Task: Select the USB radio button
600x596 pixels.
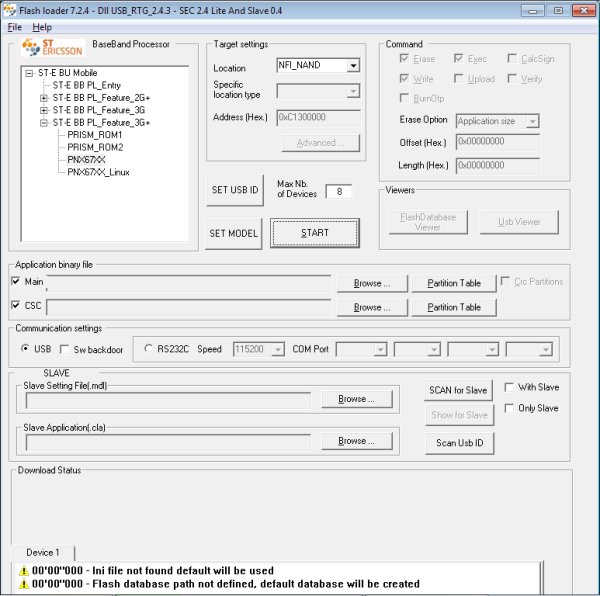Action: pos(25,348)
